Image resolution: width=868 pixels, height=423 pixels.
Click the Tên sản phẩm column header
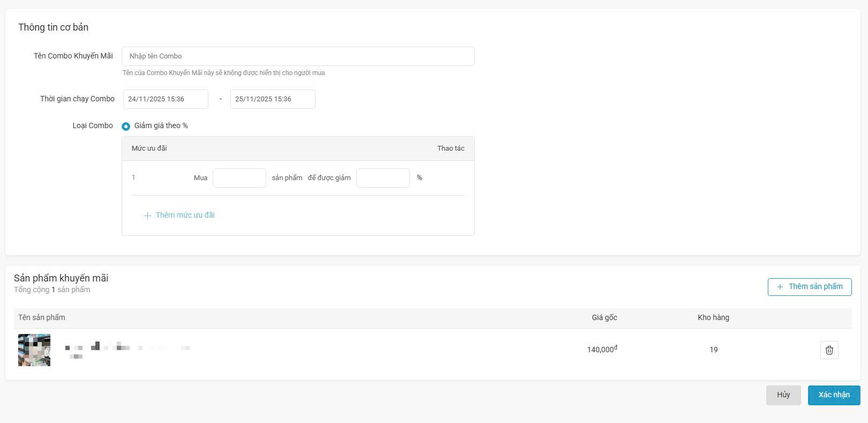pos(42,317)
